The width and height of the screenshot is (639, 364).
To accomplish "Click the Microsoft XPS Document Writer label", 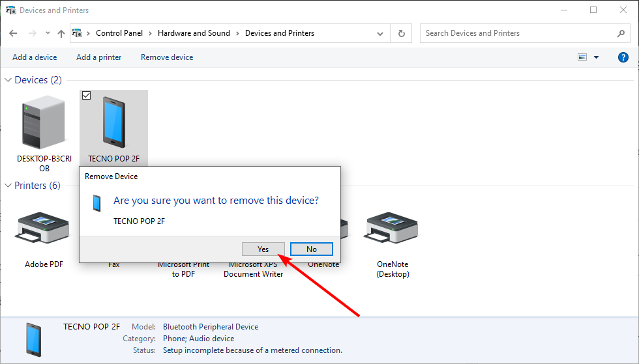I will click(253, 270).
